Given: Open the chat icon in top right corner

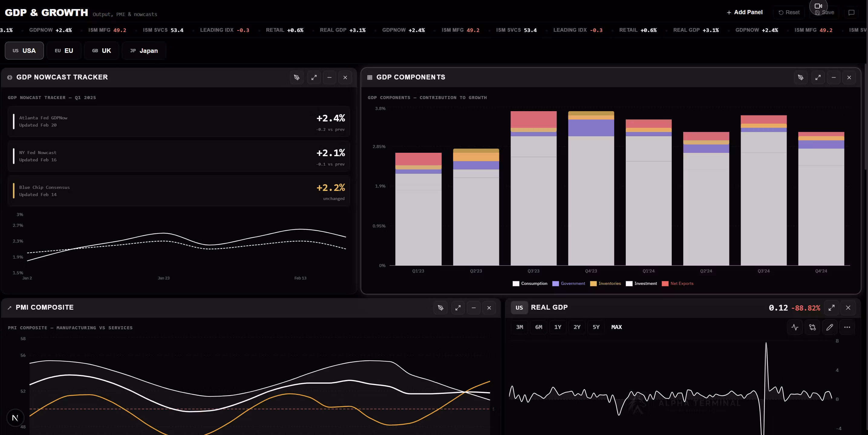Looking at the screenshot, I should [851, 12].
